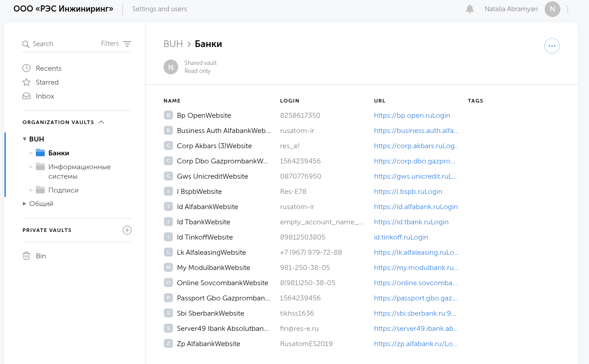This screenshot has width=589, height=364.
Task: Open the Bin trash icon
Action: [x=26, y=256]
